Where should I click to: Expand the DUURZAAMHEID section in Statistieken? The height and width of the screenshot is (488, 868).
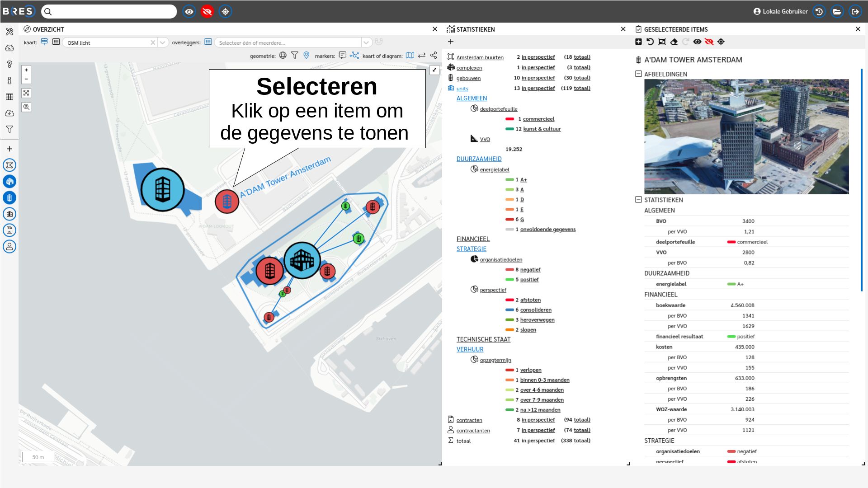tap(479, 159)
